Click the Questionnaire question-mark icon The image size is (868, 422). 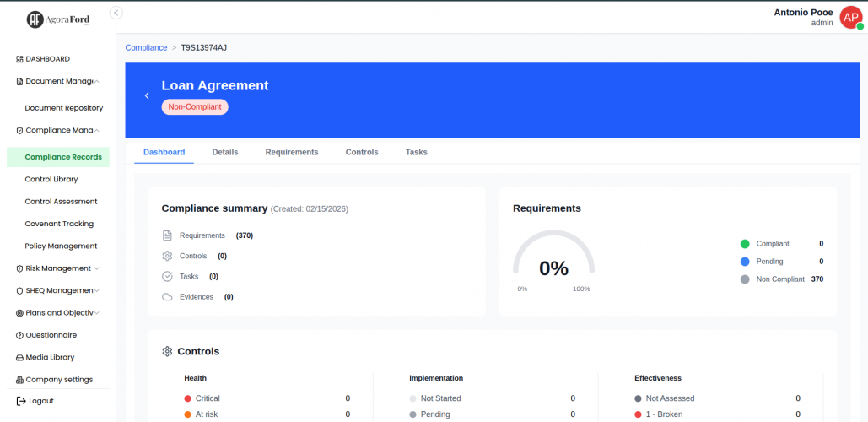point(19,335)
